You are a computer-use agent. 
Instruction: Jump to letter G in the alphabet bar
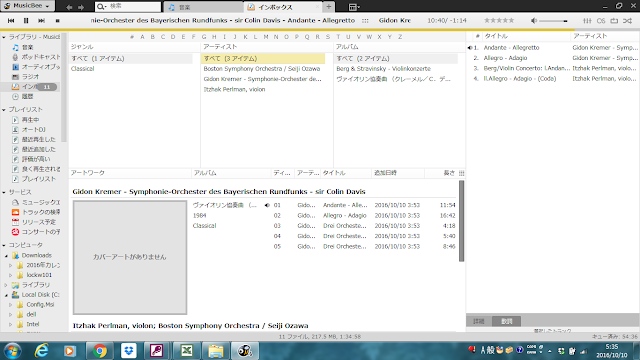point(204,37)
